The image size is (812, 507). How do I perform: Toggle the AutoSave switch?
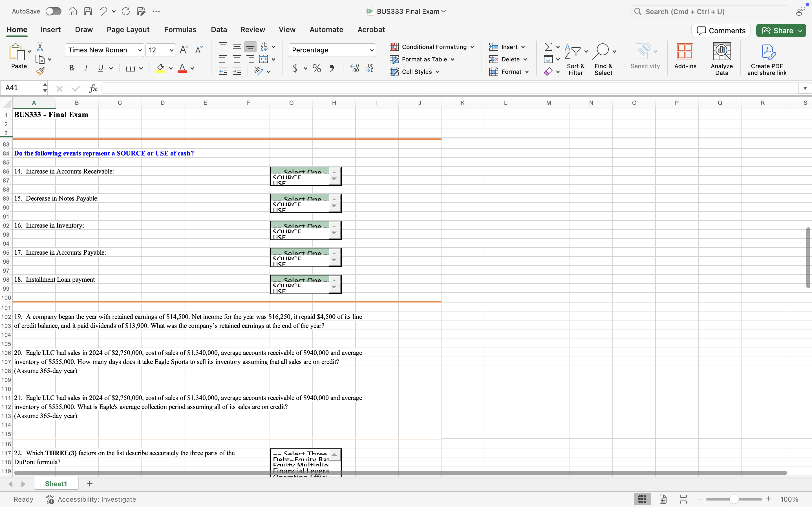click(x=53, y=11)
